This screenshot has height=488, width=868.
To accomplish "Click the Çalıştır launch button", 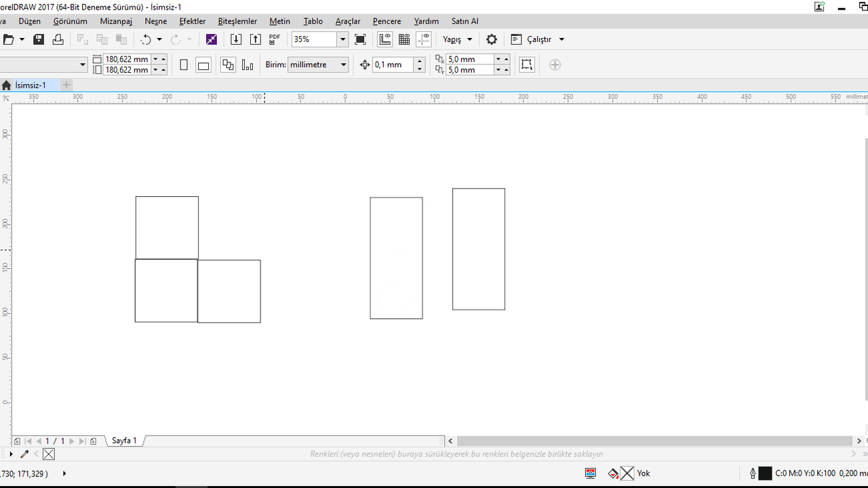I will coord(538,39).
